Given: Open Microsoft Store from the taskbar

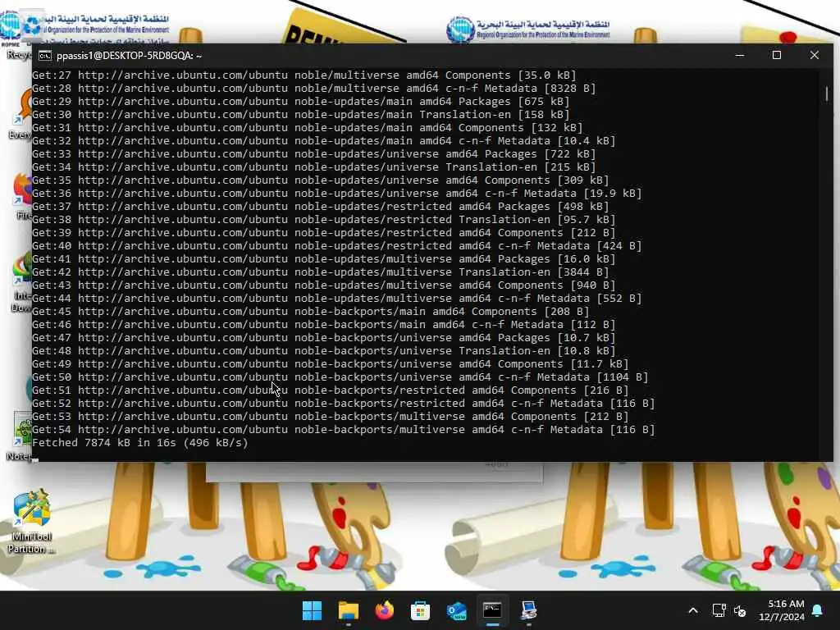Looking at the screenshot, I should pyautogui.click(x=420, y=610).
